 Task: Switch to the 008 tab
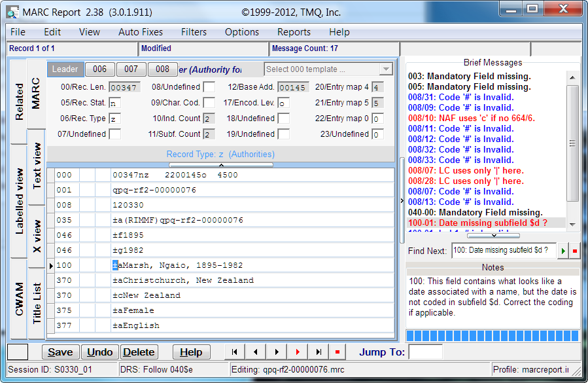click(x=162, y=69)
